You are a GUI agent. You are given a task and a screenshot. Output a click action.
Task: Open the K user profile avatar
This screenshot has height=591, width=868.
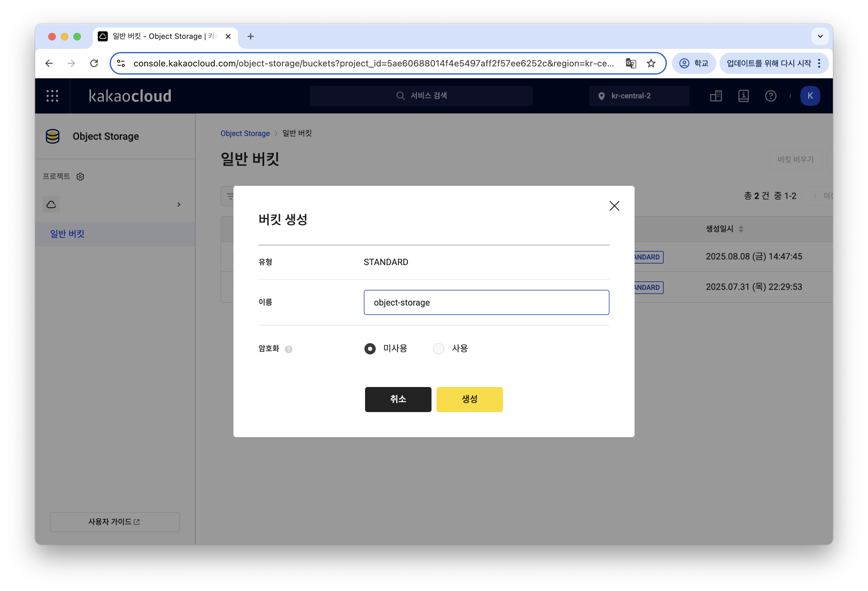810,96
